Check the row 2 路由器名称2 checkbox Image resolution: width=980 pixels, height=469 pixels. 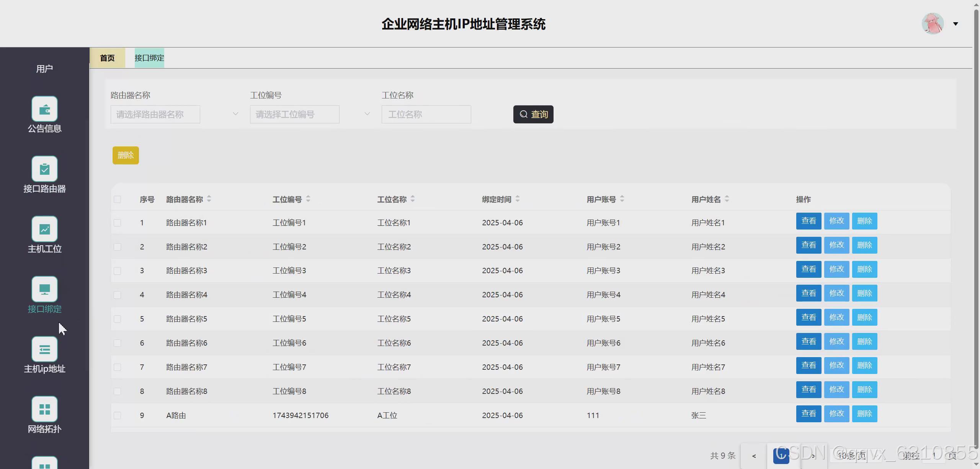(118, 247)
